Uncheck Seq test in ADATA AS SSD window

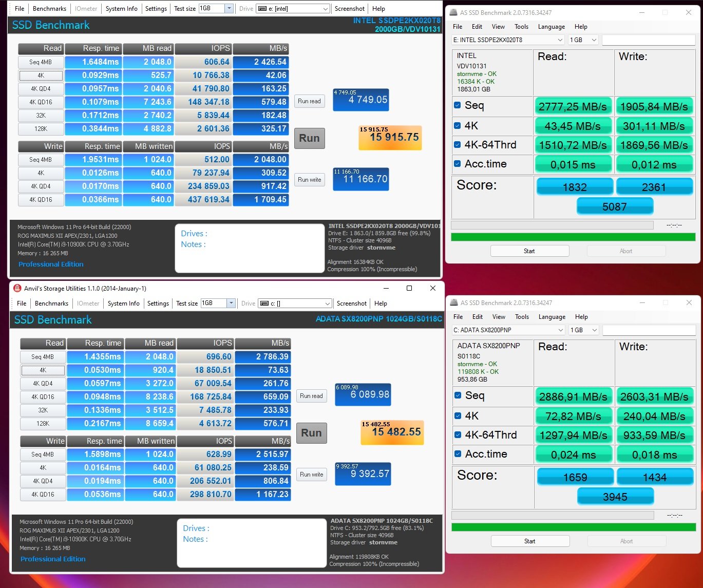click(458, 395)
